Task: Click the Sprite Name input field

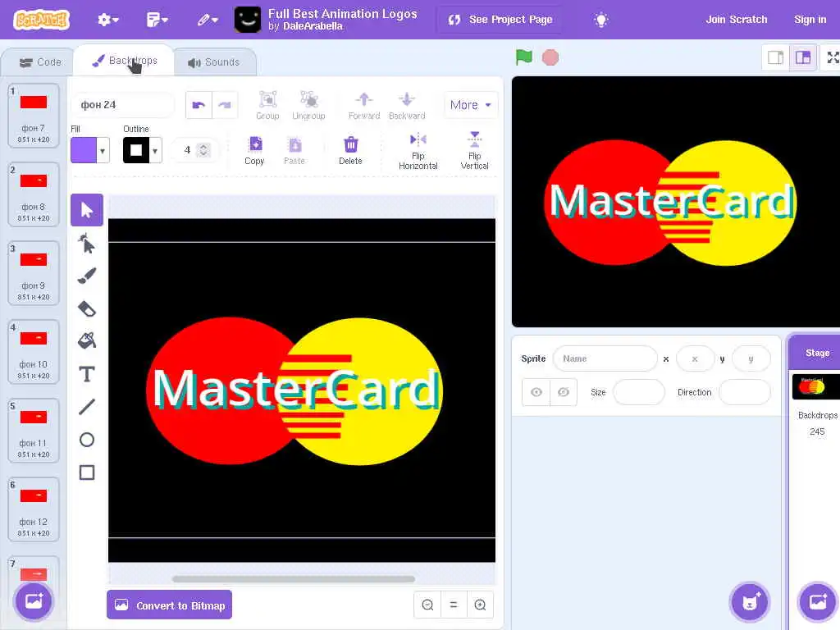Action: pyautogui.click(x=605, y=358)
